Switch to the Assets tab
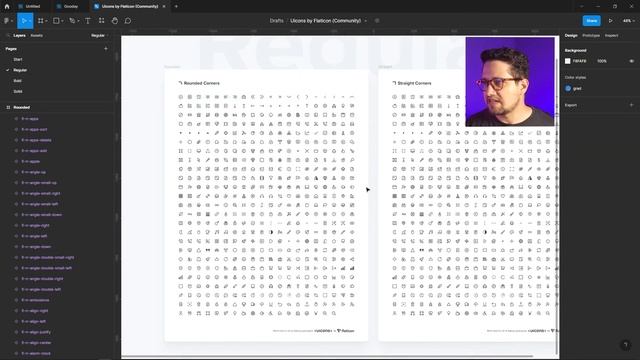The height and width of the screenshot is (360, 640). point(36,36)
